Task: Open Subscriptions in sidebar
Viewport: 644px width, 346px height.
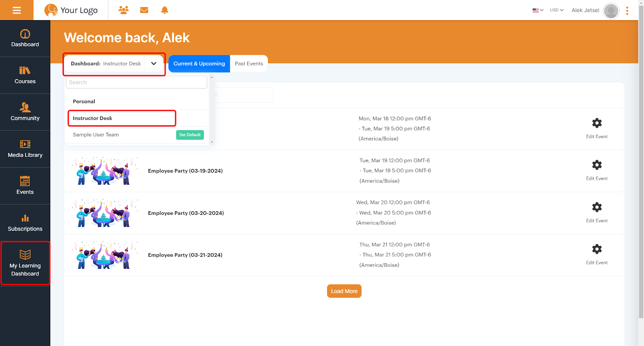Action: (25, 223)
